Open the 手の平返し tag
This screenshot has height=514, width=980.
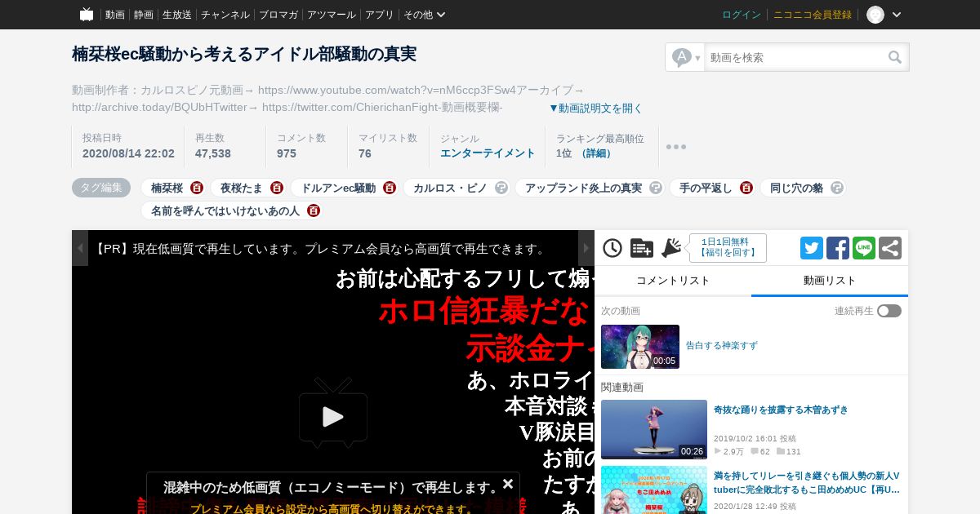tap(706, 188)
